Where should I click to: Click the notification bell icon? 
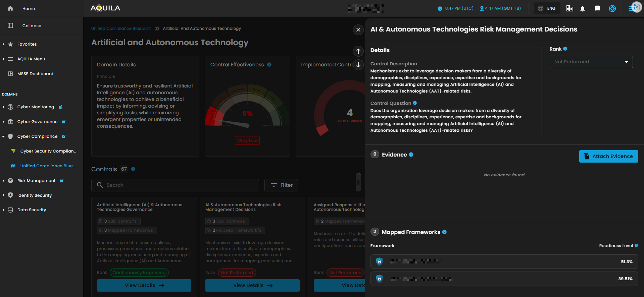583,9
